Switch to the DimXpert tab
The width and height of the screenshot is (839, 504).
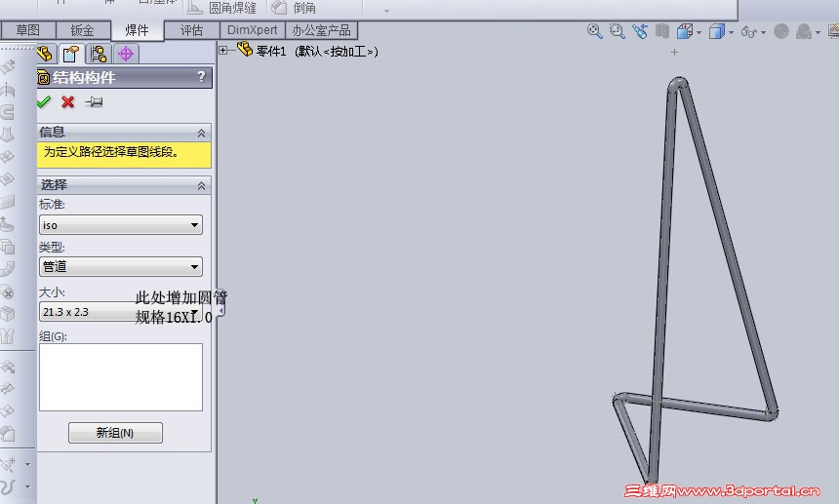(252, 30)
